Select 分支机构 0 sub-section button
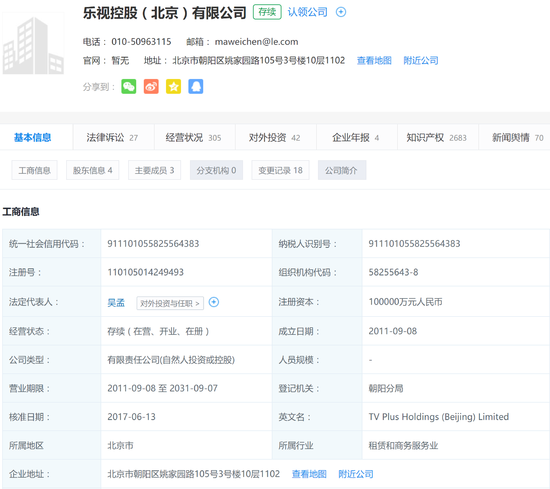 (216, 170)
